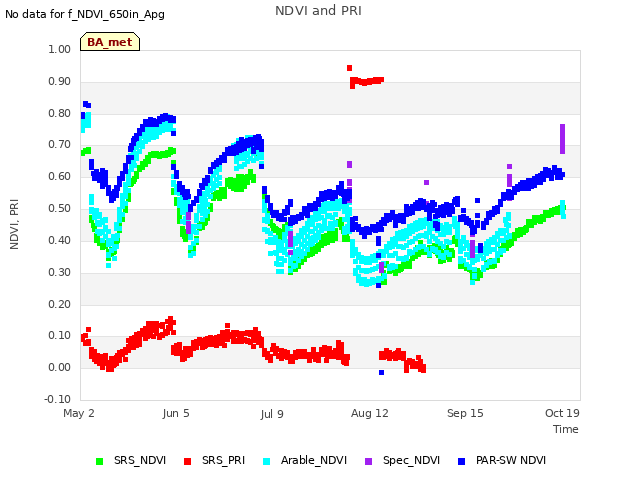Click the Oct 19 x-axis tick label

tap(562, 413)
